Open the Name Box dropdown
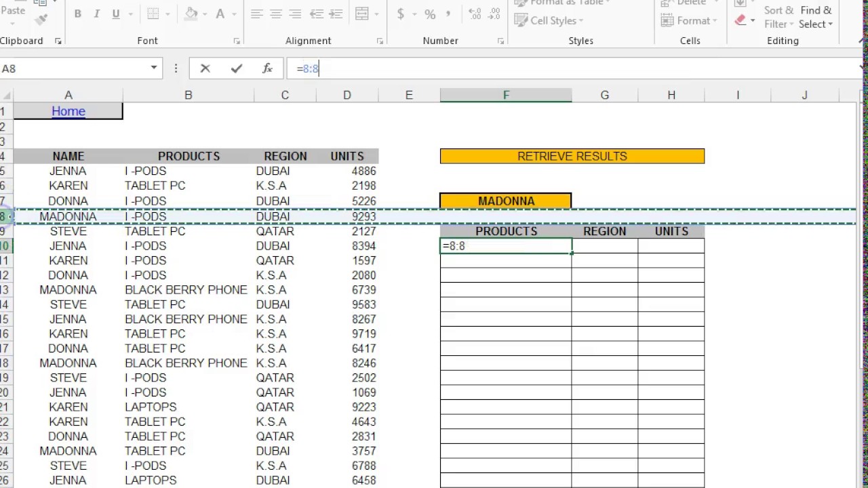The height and width of the screenshot is (488, 868). pyautogui.click(x=154, y=68)
